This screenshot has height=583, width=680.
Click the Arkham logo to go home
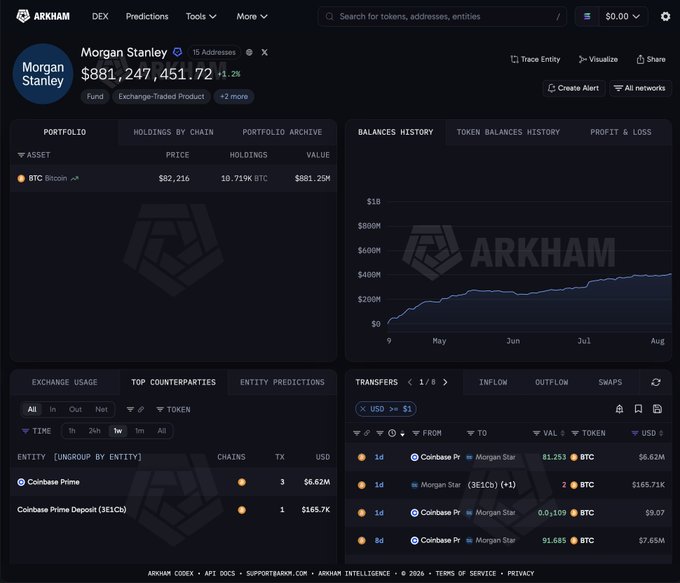click(x=43, y=16)
